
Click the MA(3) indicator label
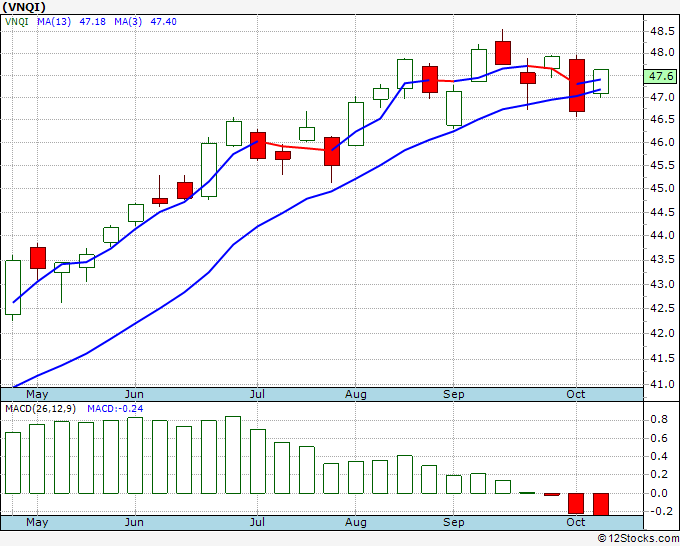[128, 22]
